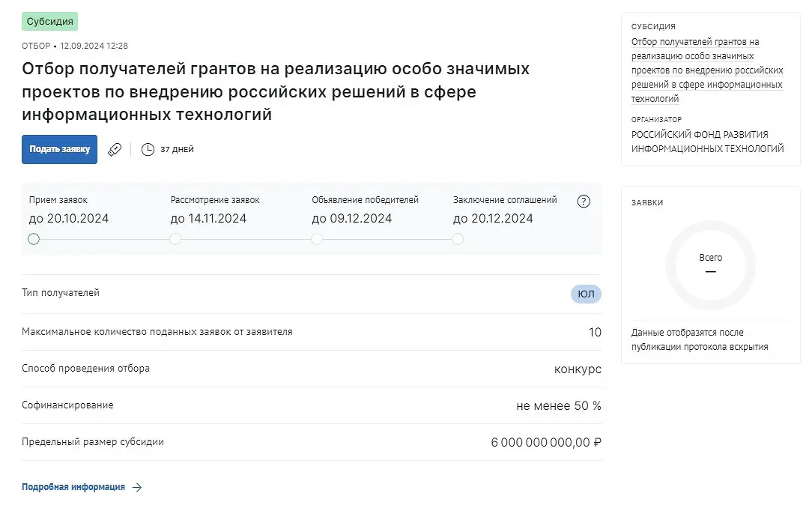The image size is (812, 508).
Task: Select the "Прием заявок" stage circle marker
Action: point(34,239)
